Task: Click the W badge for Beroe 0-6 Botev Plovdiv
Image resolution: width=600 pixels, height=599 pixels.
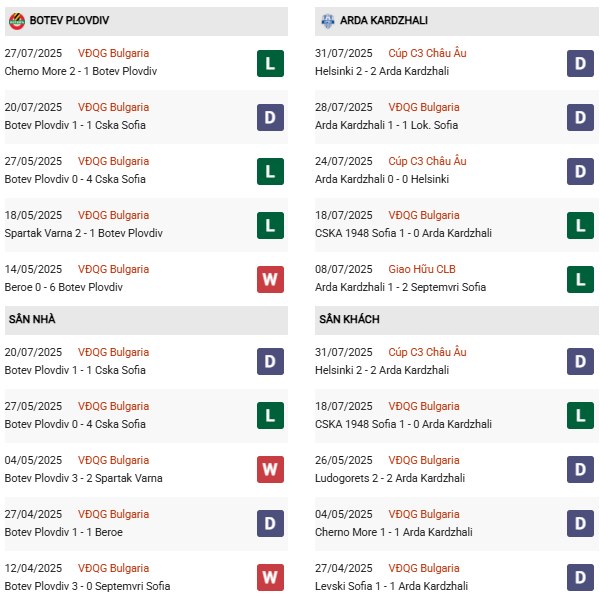Action: [269, 279]
